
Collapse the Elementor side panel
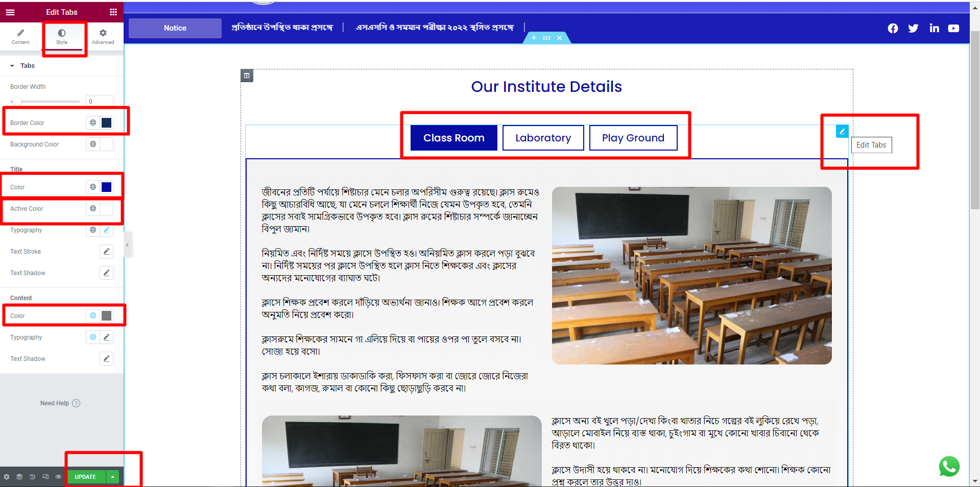(x=128, y=245)
